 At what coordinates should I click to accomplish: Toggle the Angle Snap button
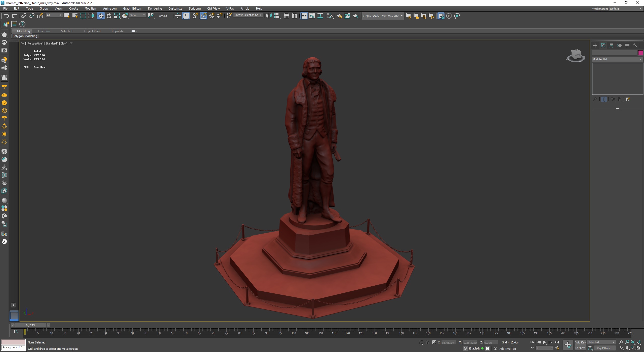coord(203,16)
